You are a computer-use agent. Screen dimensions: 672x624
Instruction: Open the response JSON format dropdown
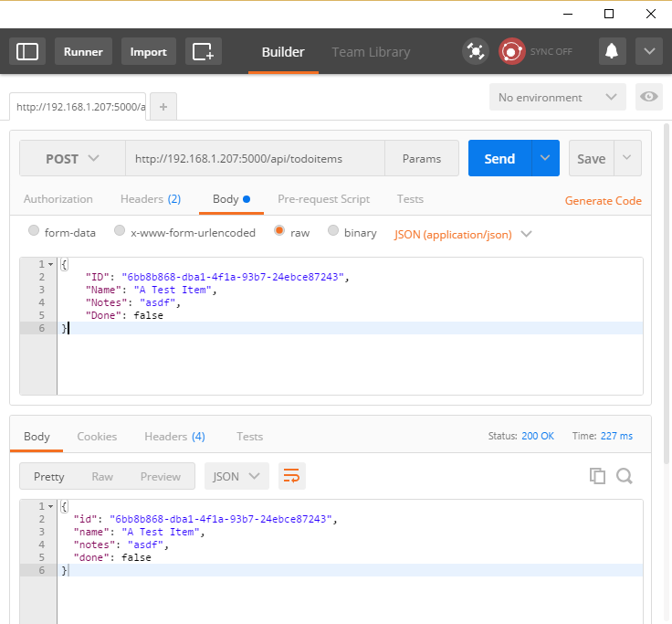(236, 476)
